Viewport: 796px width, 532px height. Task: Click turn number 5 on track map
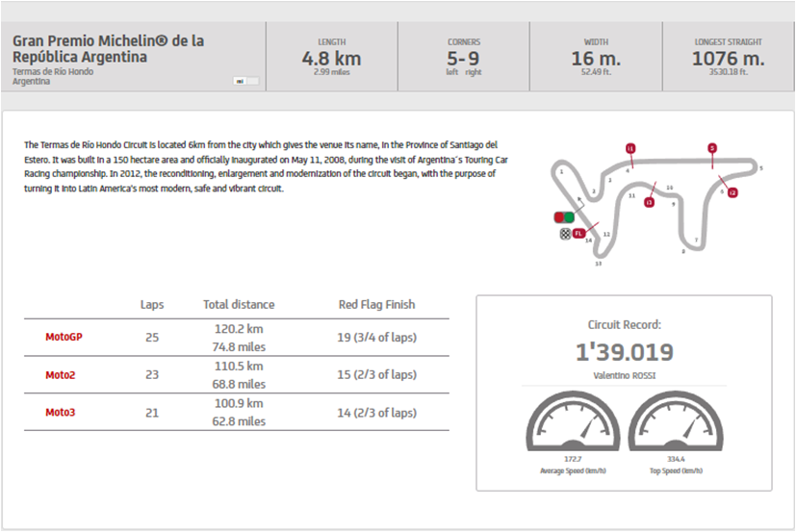(x=760, y=168)
